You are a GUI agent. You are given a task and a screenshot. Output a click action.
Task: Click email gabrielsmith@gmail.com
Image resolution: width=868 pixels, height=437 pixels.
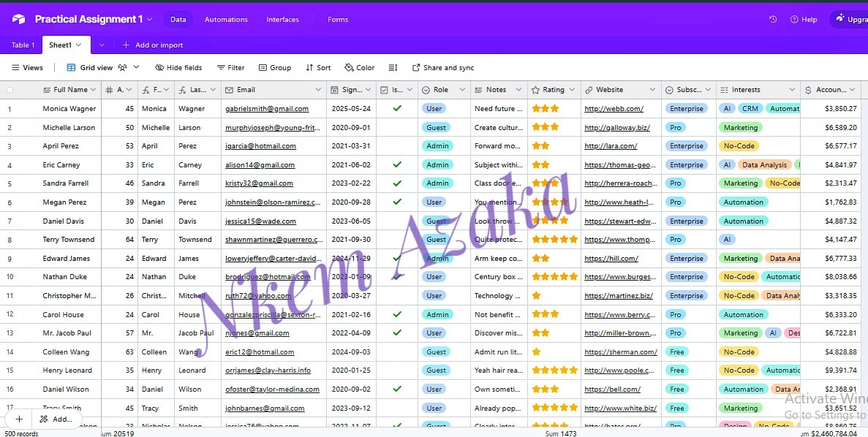267,109
